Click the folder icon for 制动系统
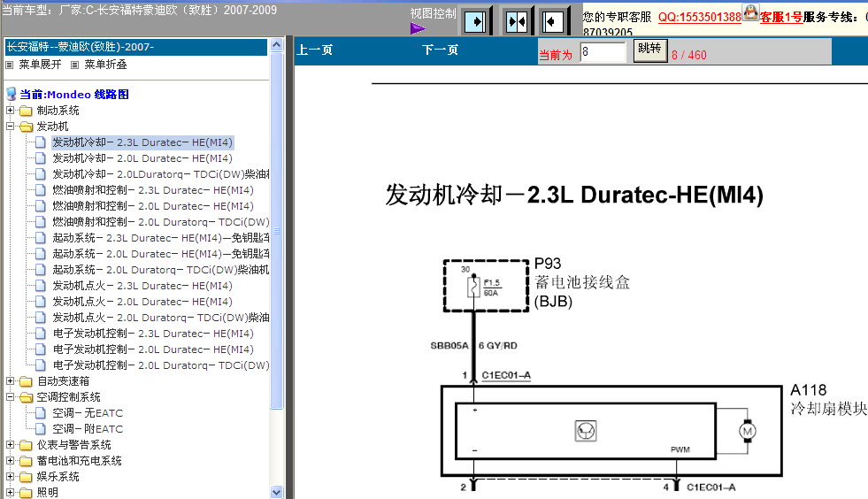The height and width of the screenshot is (499, 868). click(26, 111)
